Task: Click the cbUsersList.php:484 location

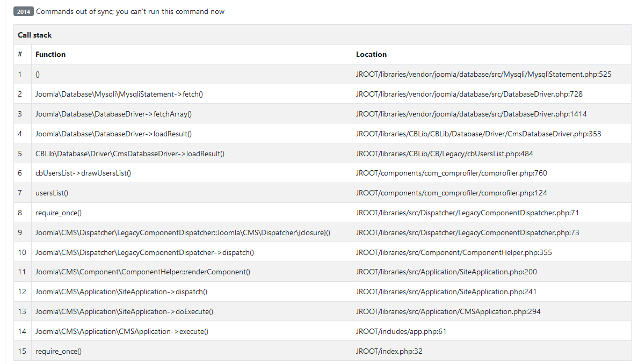Action: pos(444,154)
